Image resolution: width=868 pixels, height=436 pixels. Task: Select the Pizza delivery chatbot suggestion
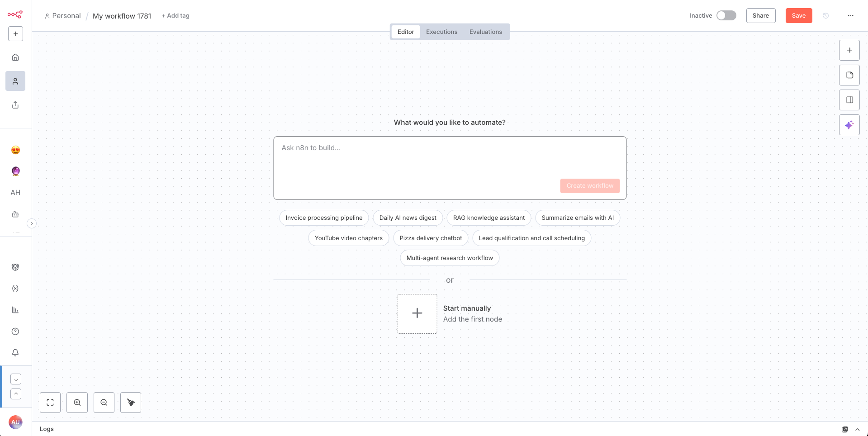coord(431,238)
